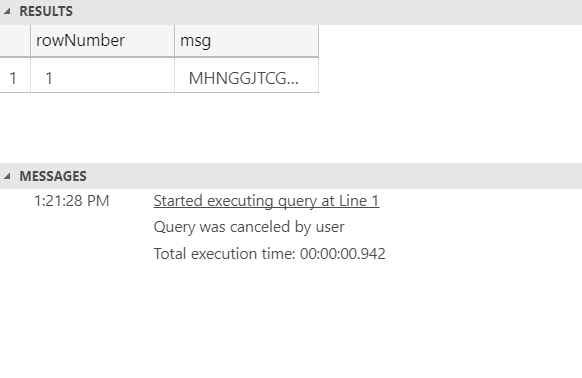The width and height of the screenshot is (582, 378).
Task: Collapse the RESULTS panel using its triangle
Action: click(7, 12)
